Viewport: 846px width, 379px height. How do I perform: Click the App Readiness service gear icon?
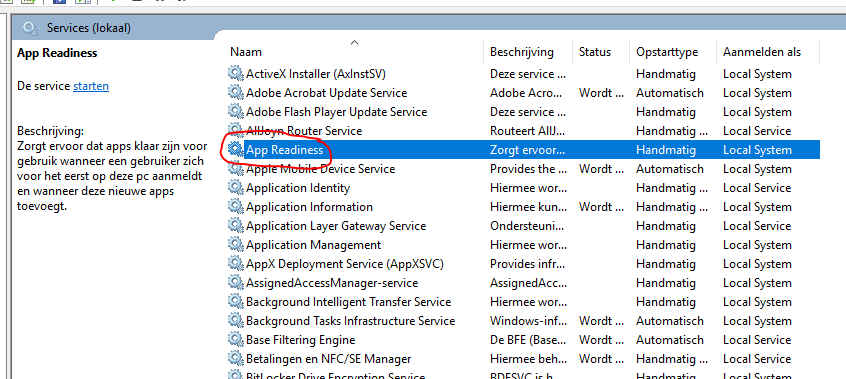[x=235, y=150]
